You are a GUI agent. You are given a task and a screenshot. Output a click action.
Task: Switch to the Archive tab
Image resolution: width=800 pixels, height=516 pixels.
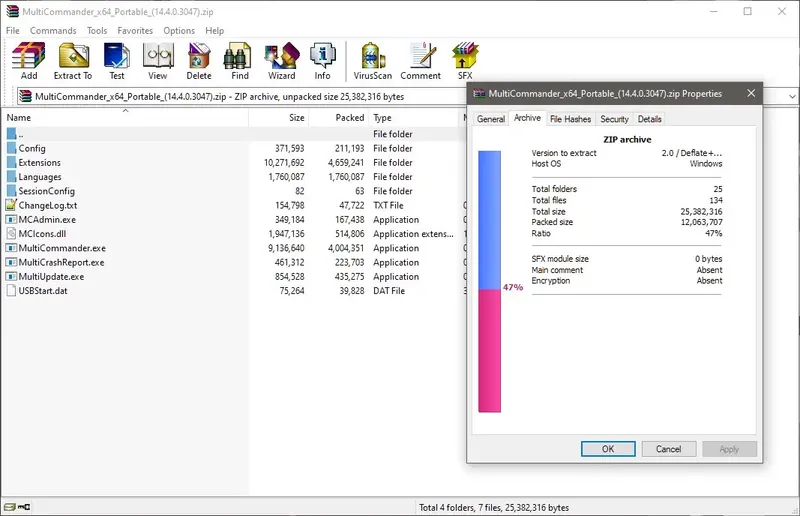pyautogui.click(x=527, y=118)
